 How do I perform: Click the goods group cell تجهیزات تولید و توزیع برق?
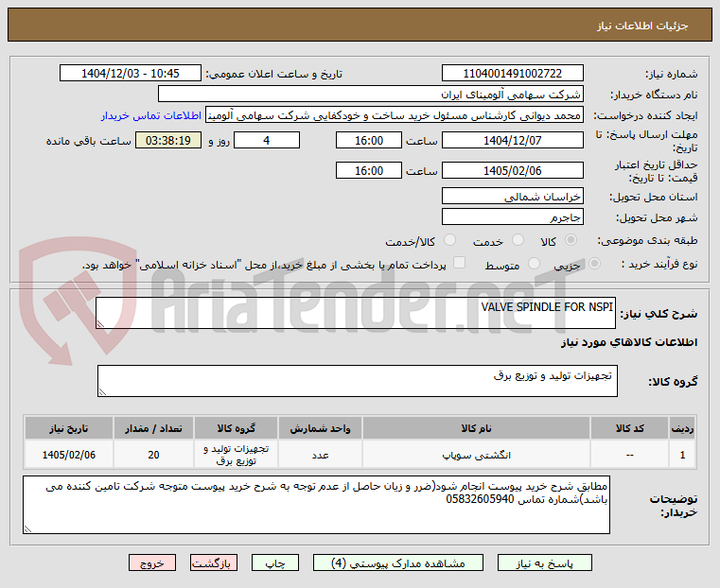point(236,455)
